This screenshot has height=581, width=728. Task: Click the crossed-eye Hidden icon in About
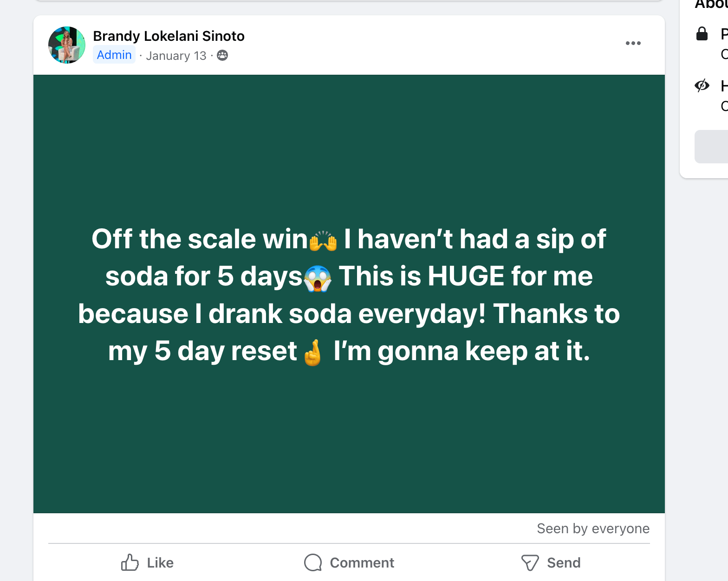coord(702,85)
